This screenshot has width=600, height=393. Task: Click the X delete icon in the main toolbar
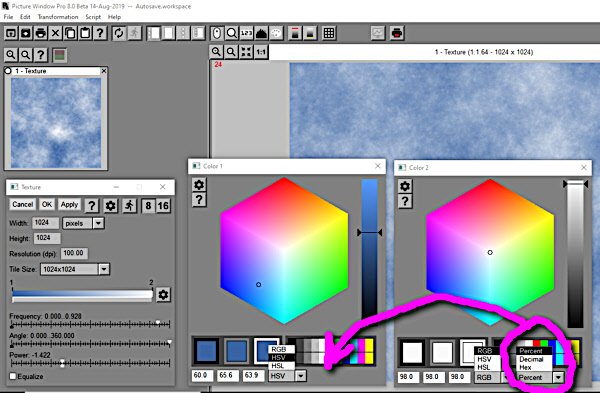(55, 33)
